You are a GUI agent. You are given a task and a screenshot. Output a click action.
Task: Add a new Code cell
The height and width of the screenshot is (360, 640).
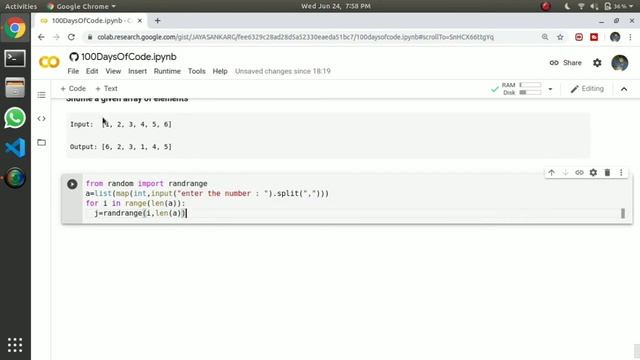(73, 89)
